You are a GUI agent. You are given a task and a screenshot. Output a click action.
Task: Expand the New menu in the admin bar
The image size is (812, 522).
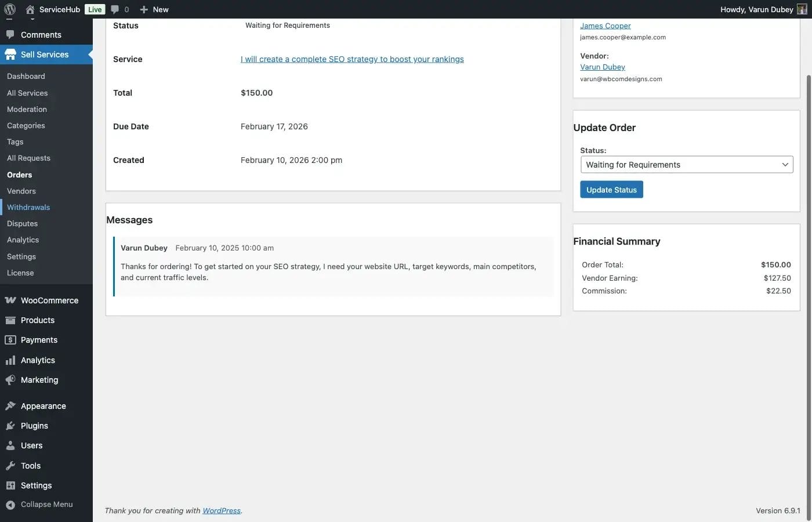coord(154,9)
